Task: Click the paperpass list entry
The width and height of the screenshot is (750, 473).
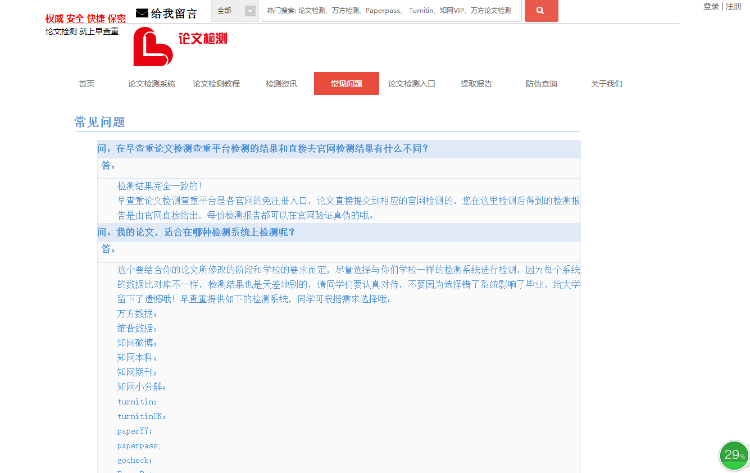Action: click(139, 446)
